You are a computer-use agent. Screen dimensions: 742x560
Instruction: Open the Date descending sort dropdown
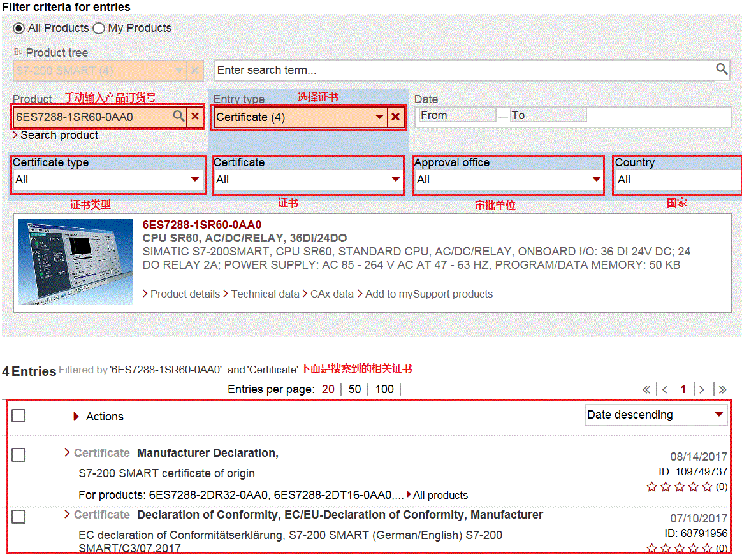(656, 415)
